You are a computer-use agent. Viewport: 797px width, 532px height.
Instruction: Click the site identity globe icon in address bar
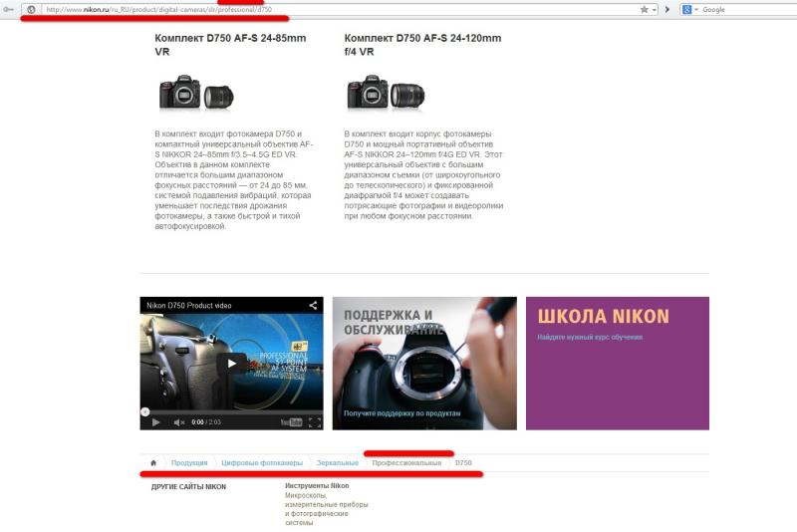click(31, 9)
